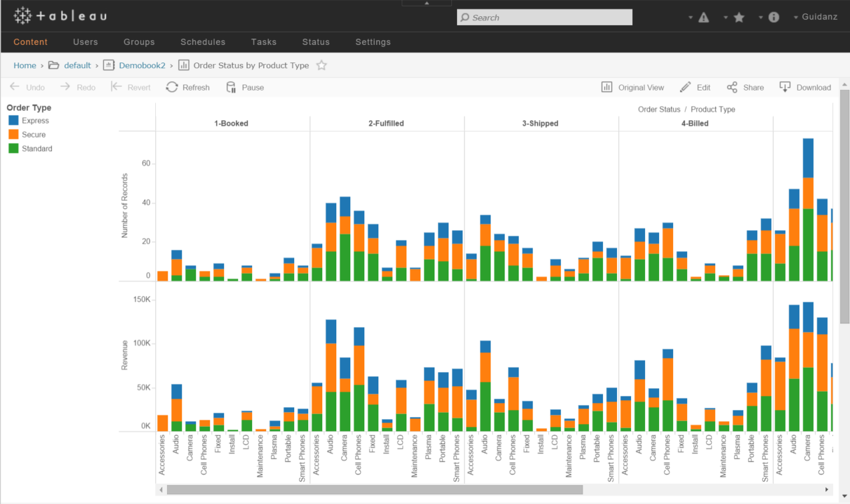Click the alerts warning triangle icon
The height and width of the screenshot is (504, 850).
point(704,18)
